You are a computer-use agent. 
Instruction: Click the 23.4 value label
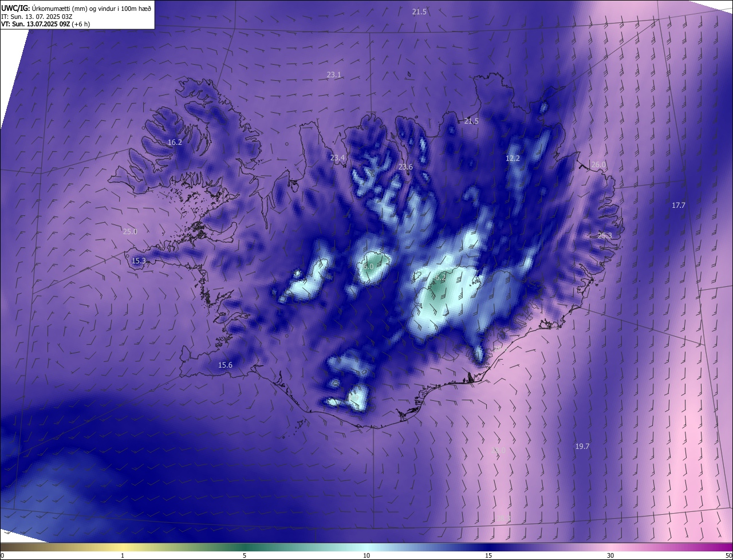[x=338, y=158]
